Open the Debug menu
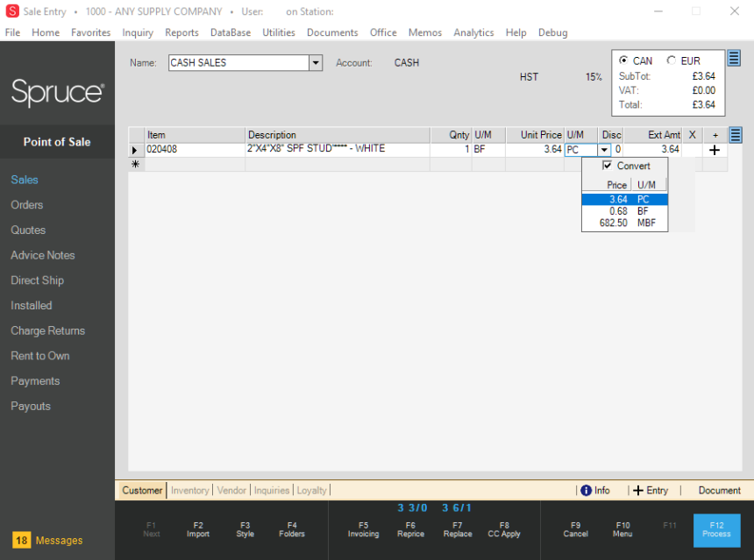 (553, 32)
